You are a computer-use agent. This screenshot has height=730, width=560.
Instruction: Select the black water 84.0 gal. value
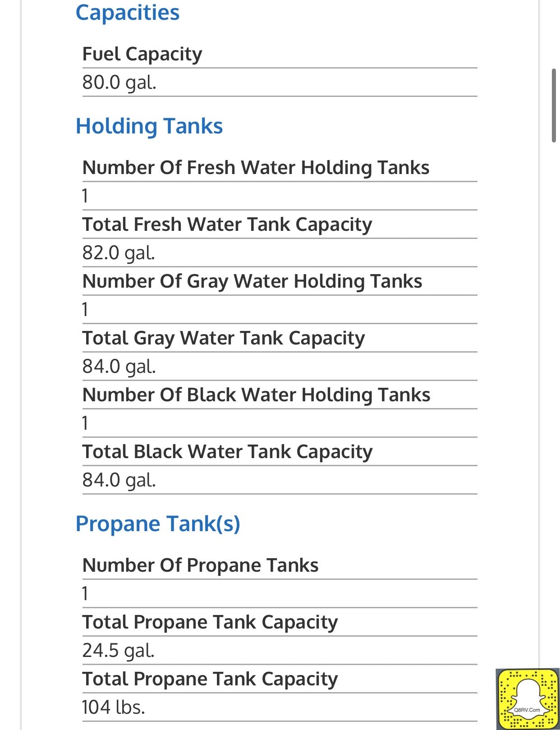(x=119, y=480)
